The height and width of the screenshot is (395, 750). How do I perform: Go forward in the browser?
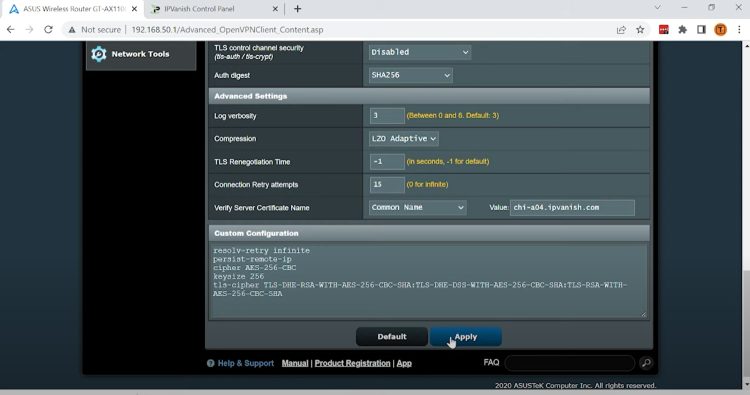[x=29, y=30]
